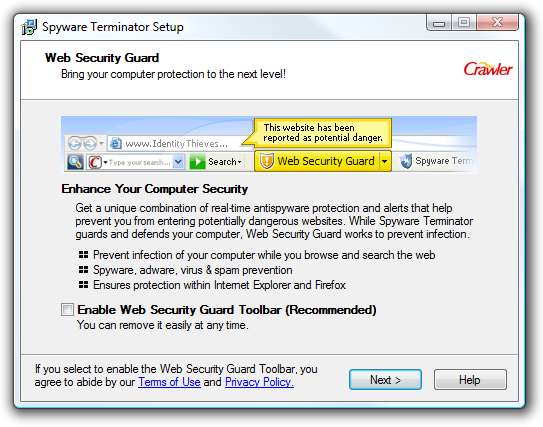The height and width of the screenshot is (427, 543).
Task: Expand the browser history arrow next to the navigation buttons
Action: tap(101, 143)
